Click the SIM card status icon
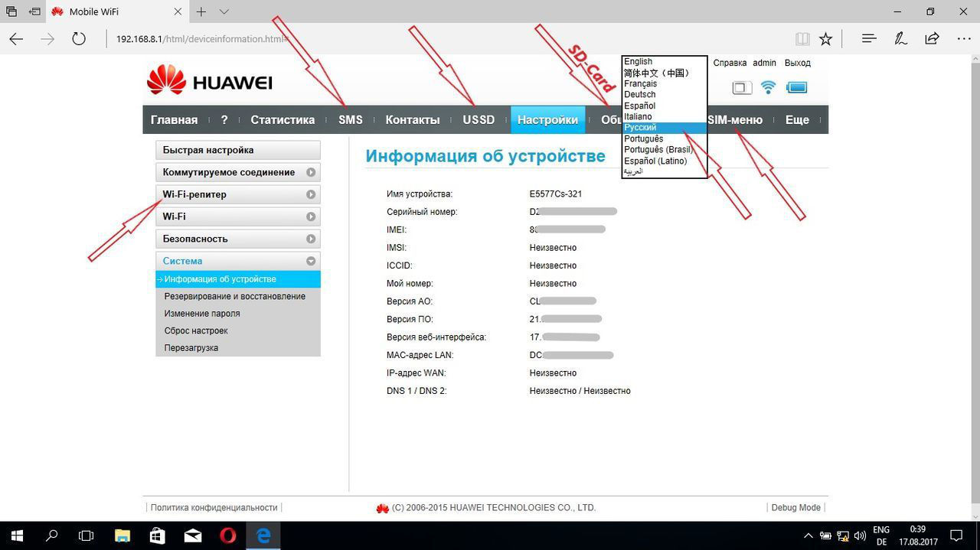Viewport: 980px width, 550px height. (x=741, y=87)
